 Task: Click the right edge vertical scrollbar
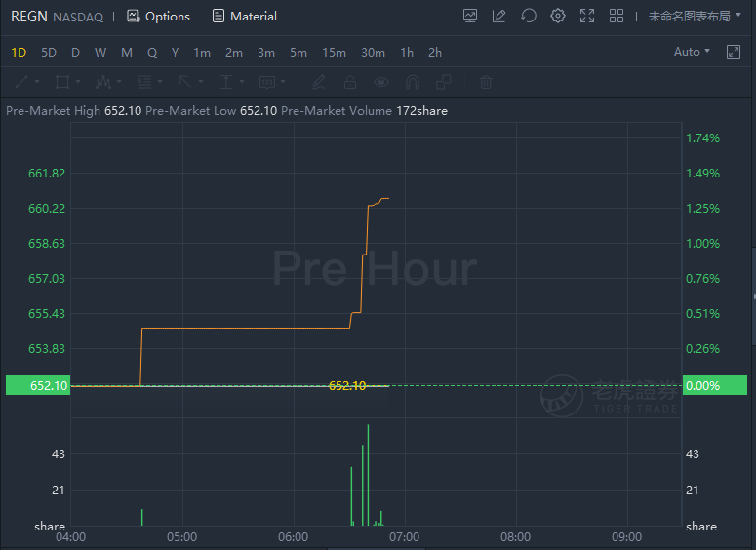tap(754, 296)
